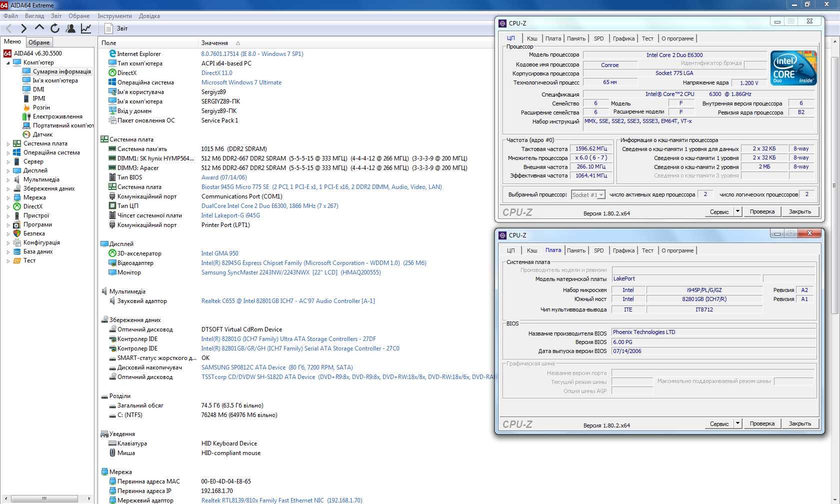The image size is (840, 504).
Task: Expand the Сервер tree node
Action: pyautogui.click(x=8, y=161)
